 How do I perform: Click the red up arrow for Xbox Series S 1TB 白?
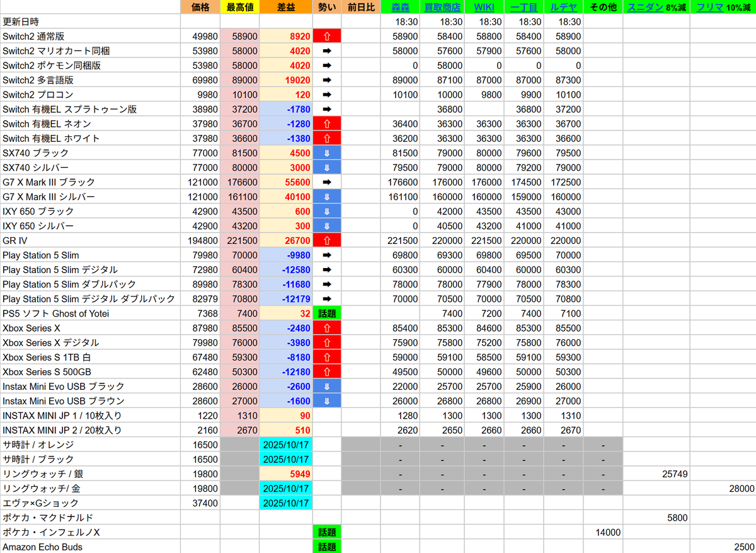coord(326,357)
